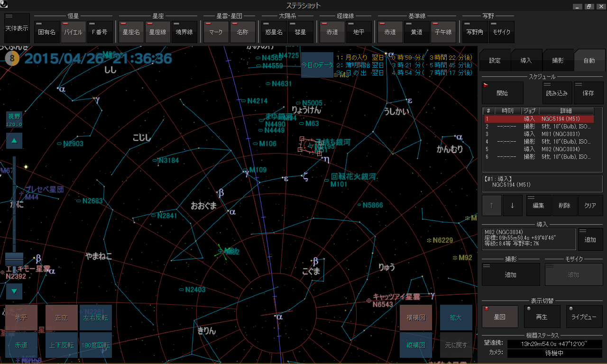This screenshot has width=607, height=364.
Task: Click 縦構図 portrait composition button
Action: tap(416, 345)
